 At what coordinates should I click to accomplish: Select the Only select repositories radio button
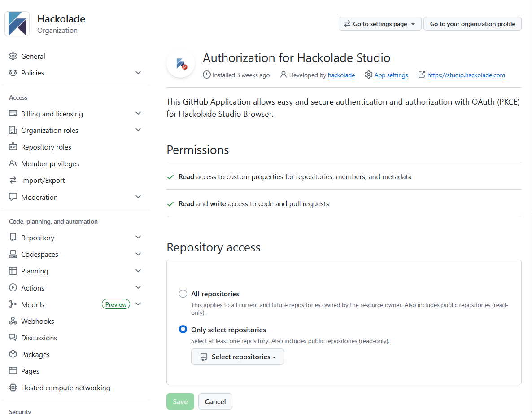(183, 330)
